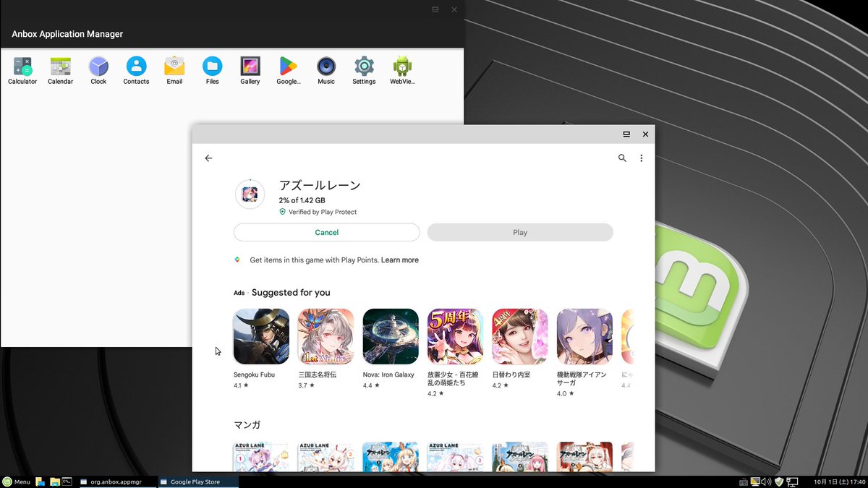
Task: Close the Play Store window
Action: pyautogui.click(x=645, y=134)
